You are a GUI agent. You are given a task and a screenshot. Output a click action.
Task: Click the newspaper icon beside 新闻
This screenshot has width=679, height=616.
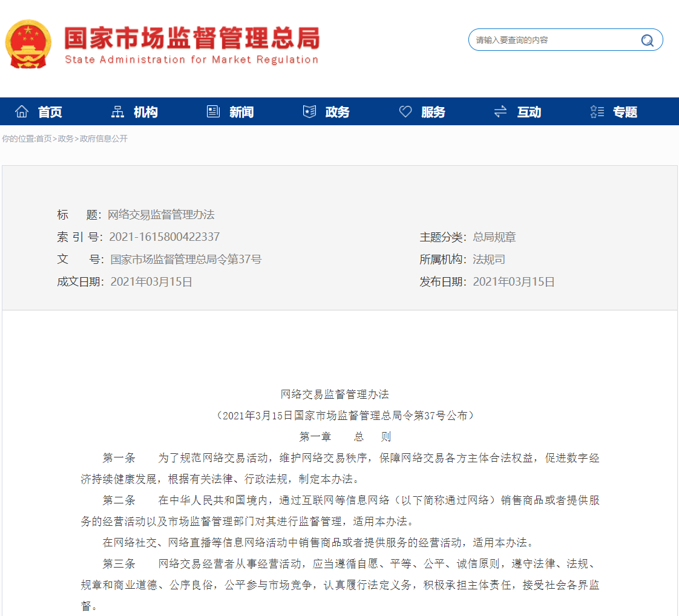(x=213, y=112)
